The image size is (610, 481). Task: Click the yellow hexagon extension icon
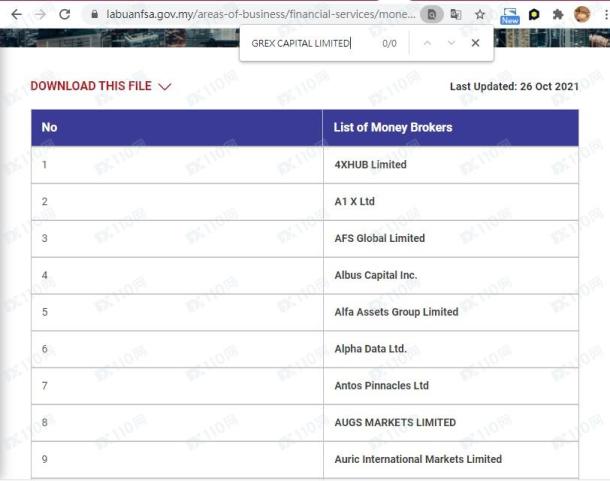pos(534,15)
